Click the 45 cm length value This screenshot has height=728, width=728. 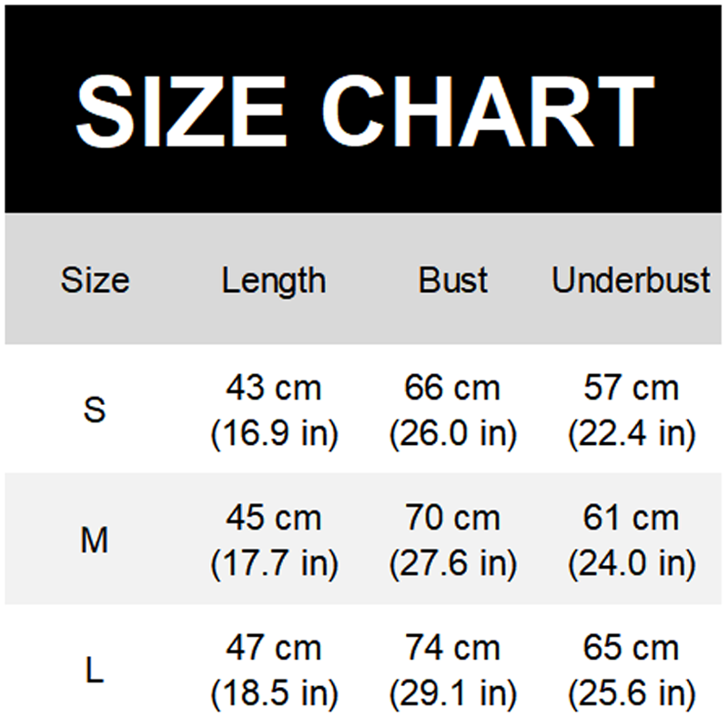[x=274, y=518]
